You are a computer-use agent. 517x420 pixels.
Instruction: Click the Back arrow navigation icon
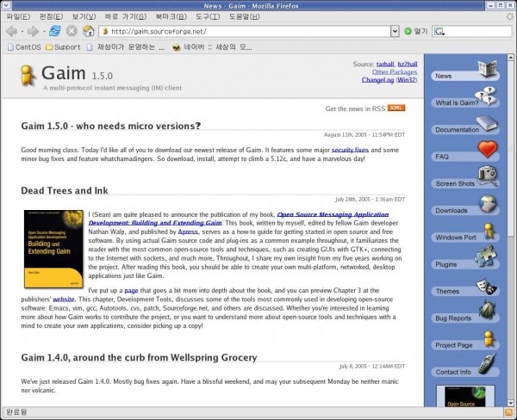tap(11, 31)
